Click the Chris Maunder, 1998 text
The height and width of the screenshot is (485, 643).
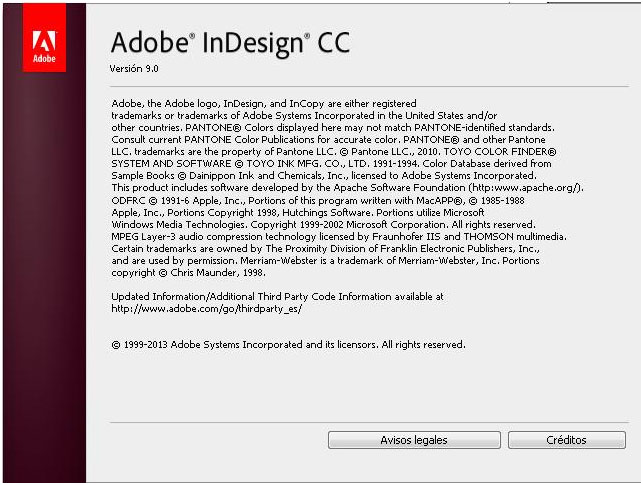pyautogui.click(x=218, y=273)
